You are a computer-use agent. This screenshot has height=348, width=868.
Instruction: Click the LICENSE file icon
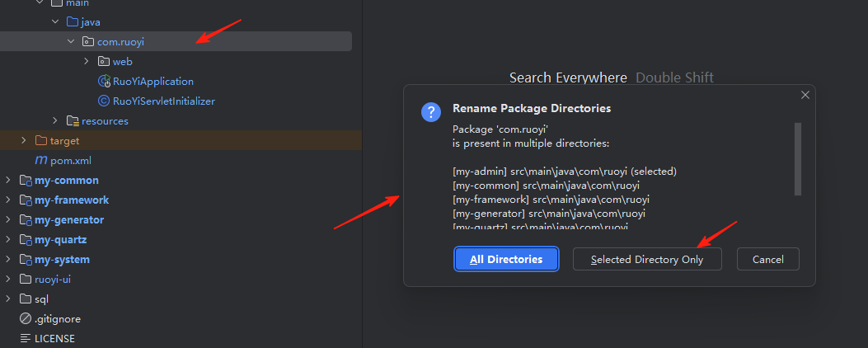click(25, 339)
